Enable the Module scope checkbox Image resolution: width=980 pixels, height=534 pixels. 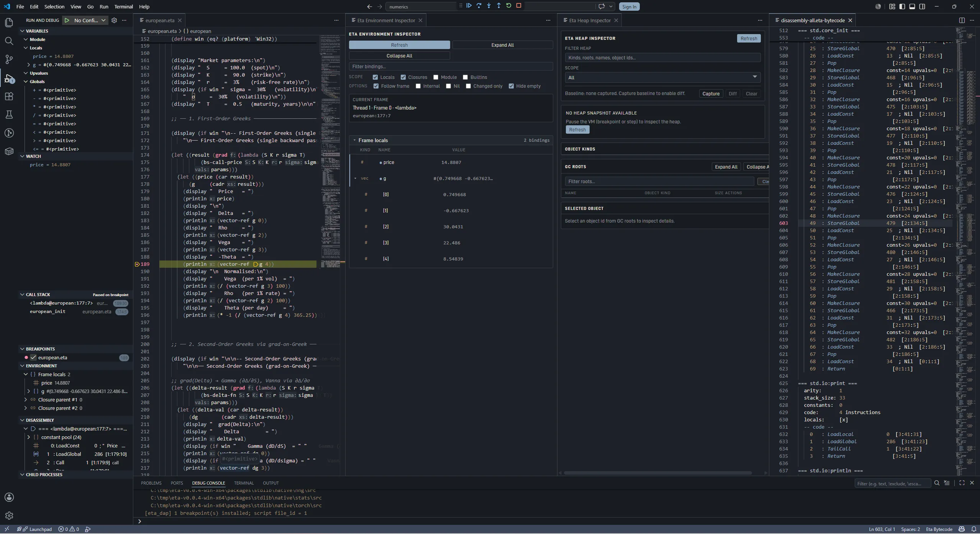click(436, 77)
